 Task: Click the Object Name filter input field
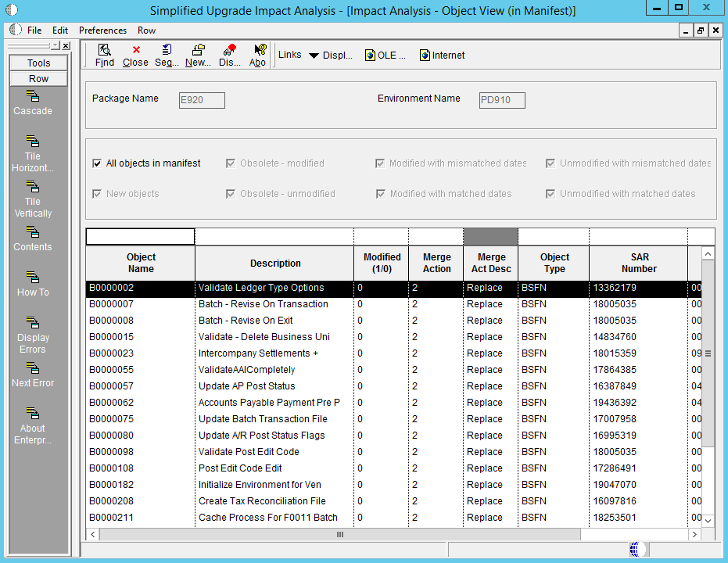point(140,236)
